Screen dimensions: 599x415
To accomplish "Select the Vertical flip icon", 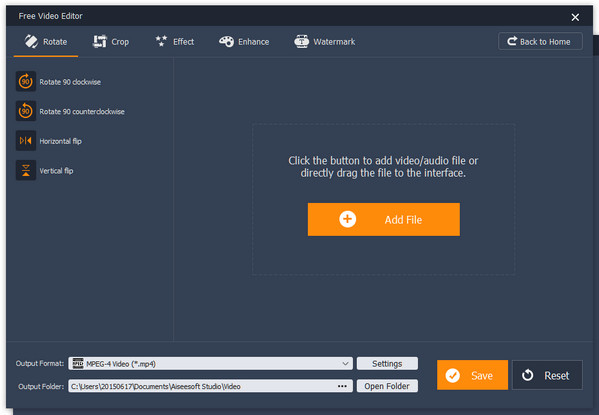I will click(26, 170).
